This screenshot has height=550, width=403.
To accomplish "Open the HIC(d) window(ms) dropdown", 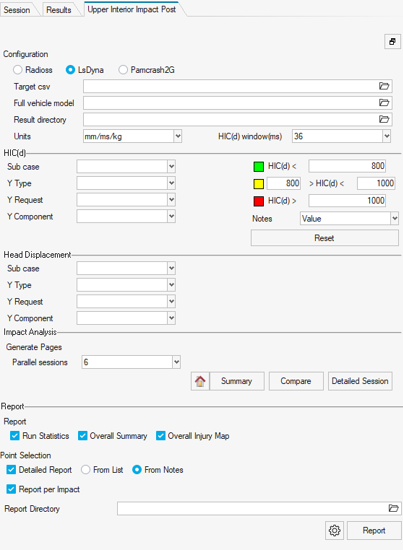I will click(387, 136).
